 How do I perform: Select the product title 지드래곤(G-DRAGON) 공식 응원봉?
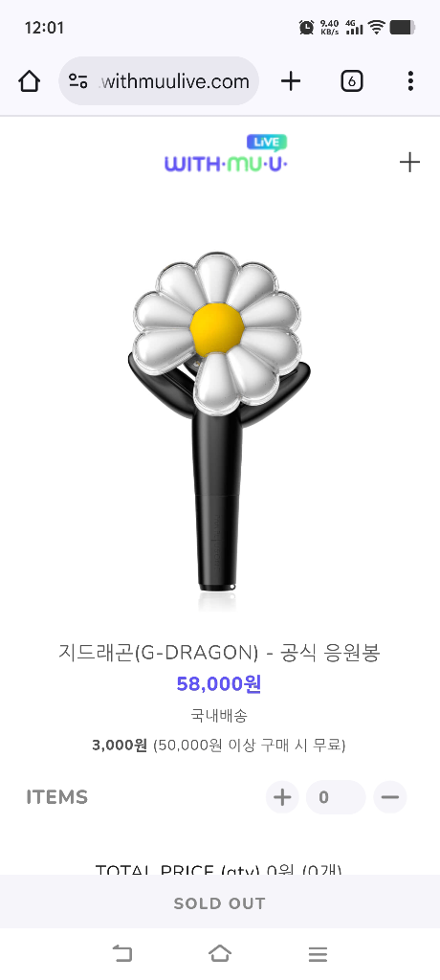click(x=219, y=652)
